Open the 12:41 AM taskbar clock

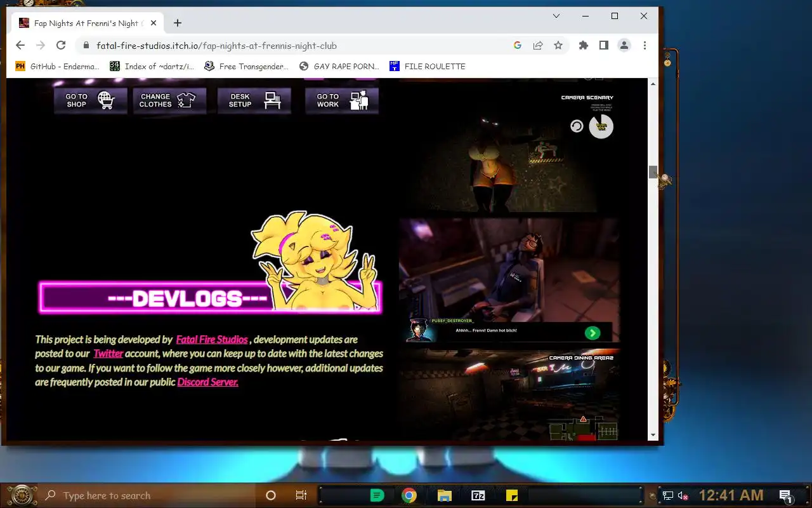point(731,495)
